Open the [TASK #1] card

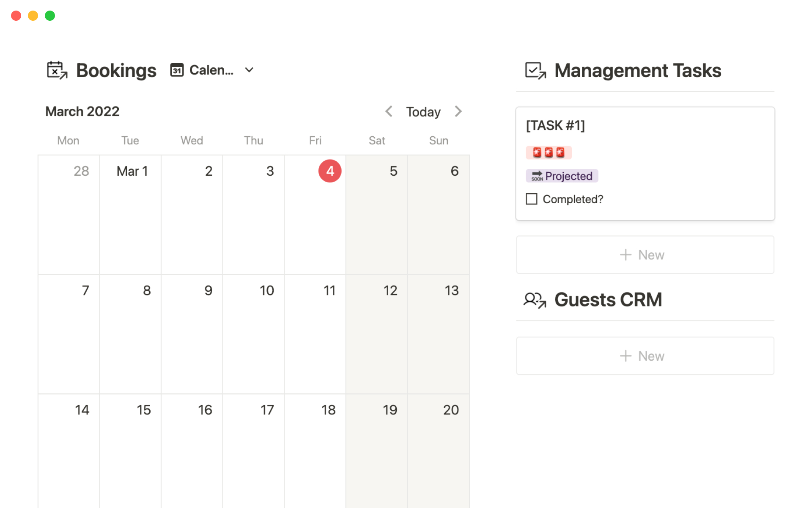[555, 126]
